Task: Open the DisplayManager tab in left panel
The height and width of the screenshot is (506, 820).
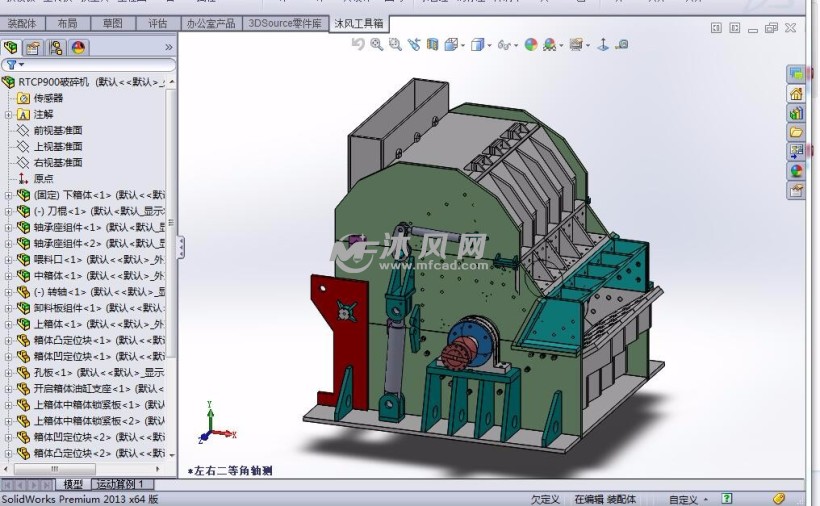Action: point(78,47)
